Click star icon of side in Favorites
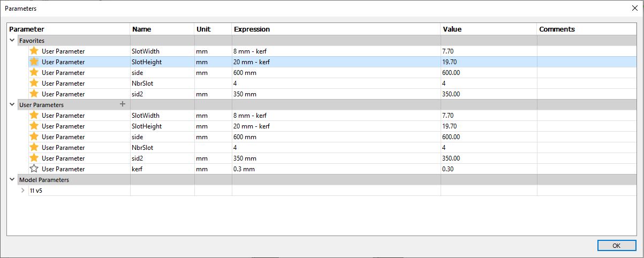The width and height of the screenshot is (644, 258). point(34,72)
